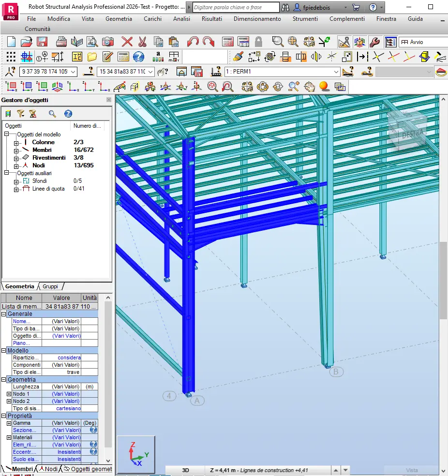Click the Sezione... property link
Viewport: 448px width, 476px height.
[x=24, y=430]
